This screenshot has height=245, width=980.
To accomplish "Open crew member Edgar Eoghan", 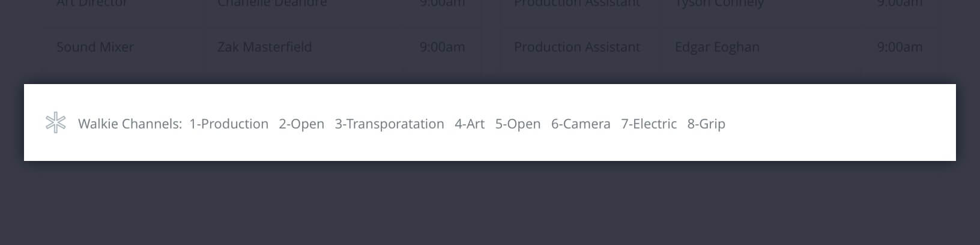I will pos(717,47).
